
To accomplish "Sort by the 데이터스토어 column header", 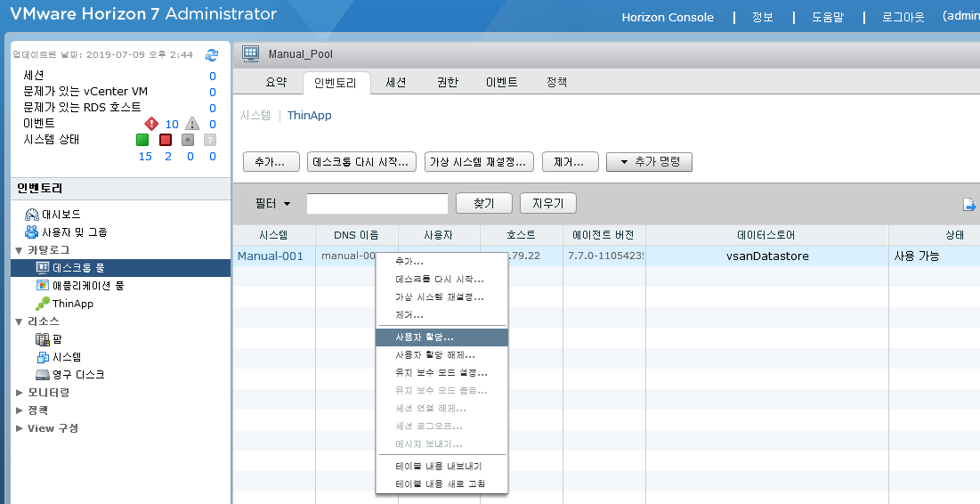I will click(x=766, y=235).
